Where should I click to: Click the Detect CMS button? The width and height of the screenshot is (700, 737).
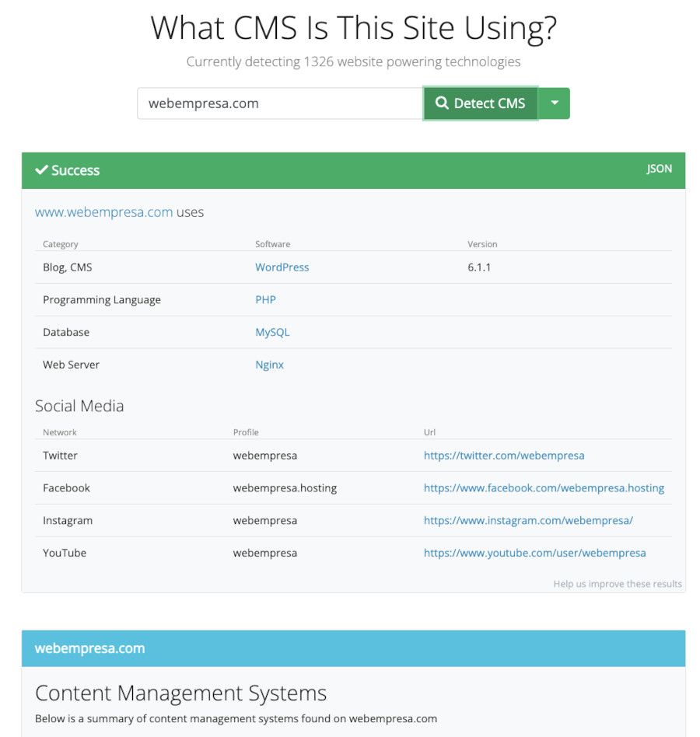[x=480, y=103]
